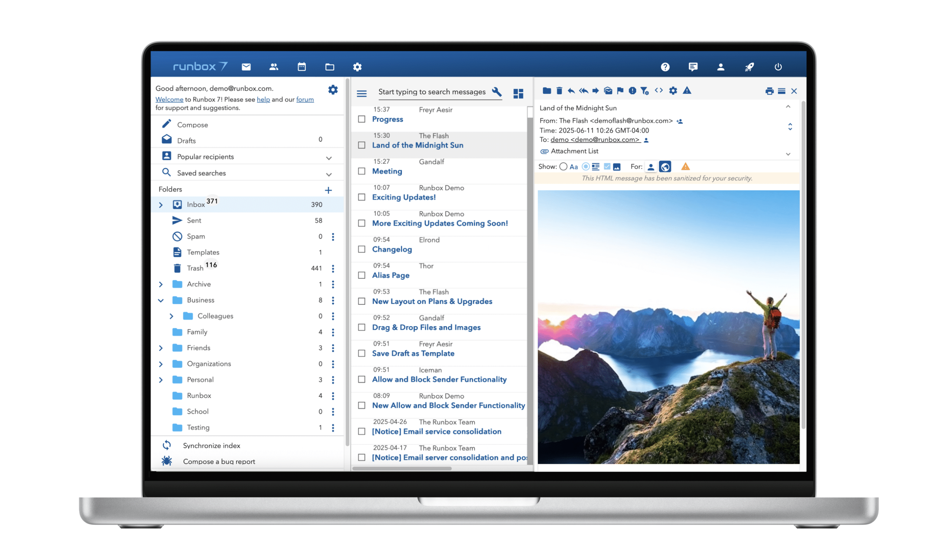944x560 pixels.
Task: Open options menu for Trash folder
Action: tap(333, 268)
